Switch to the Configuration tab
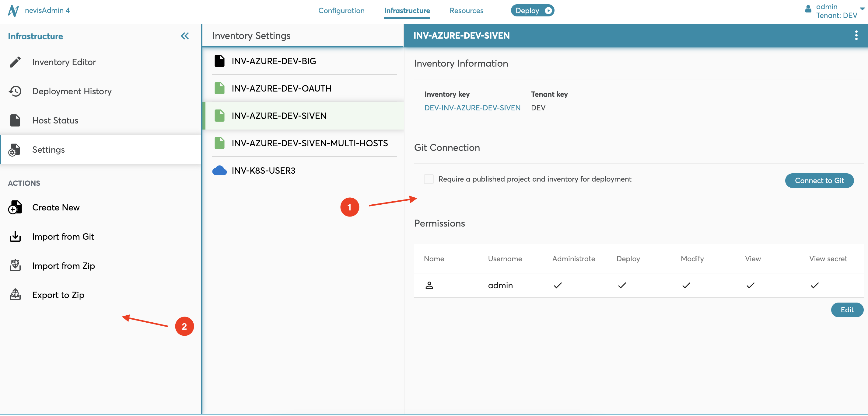The width and height of the screenshot is (868, 416). 341,10
